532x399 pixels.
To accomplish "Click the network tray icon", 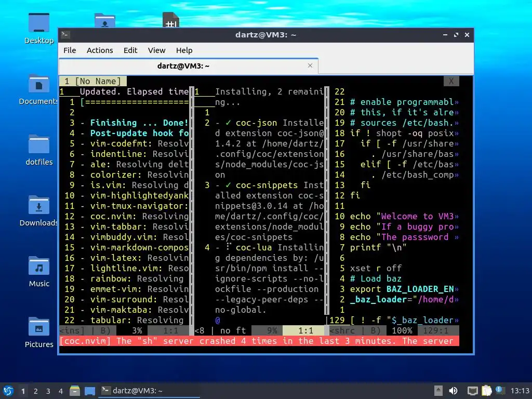I will pyautogui.click(x=472, y=391).
